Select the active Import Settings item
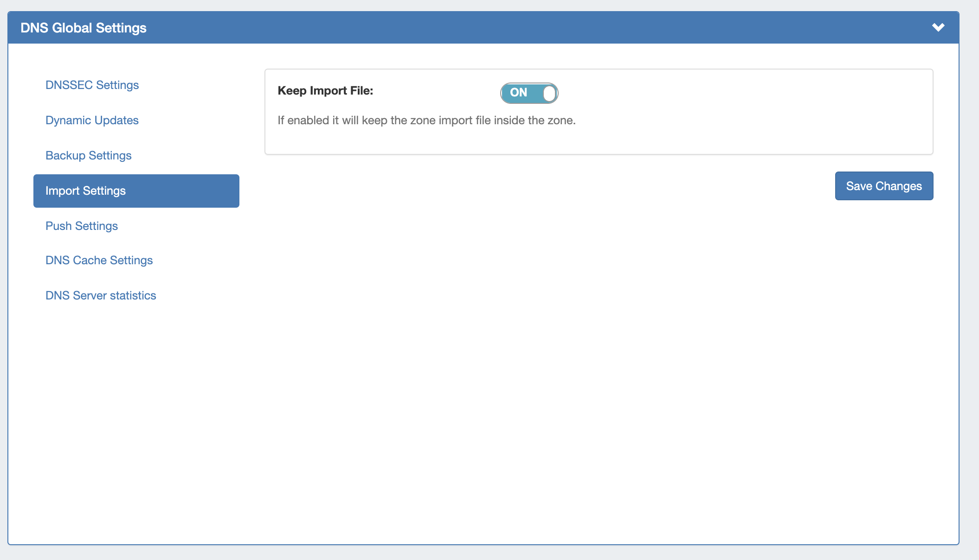Screen dimensions: 979x560 click(x=136, y=191)
